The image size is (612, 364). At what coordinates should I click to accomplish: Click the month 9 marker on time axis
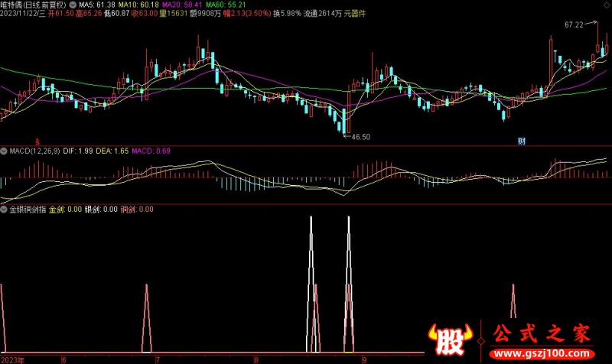tap(364, 359)
